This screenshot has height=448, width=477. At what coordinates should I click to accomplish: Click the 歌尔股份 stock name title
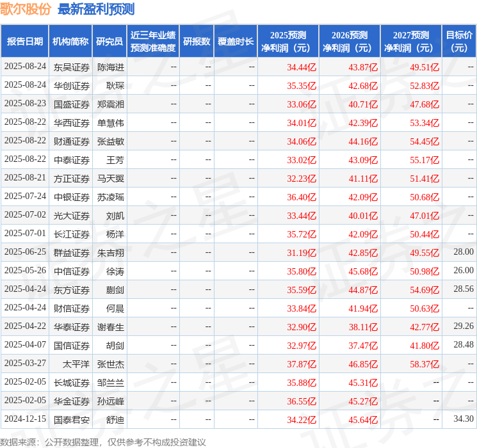click(x=26, y=9)
